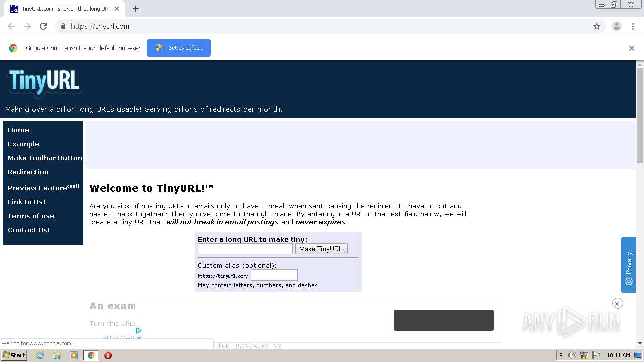Screen dimensions: 644x362
Task: Click scrollbar down arrow
Action: click(640, 343)
